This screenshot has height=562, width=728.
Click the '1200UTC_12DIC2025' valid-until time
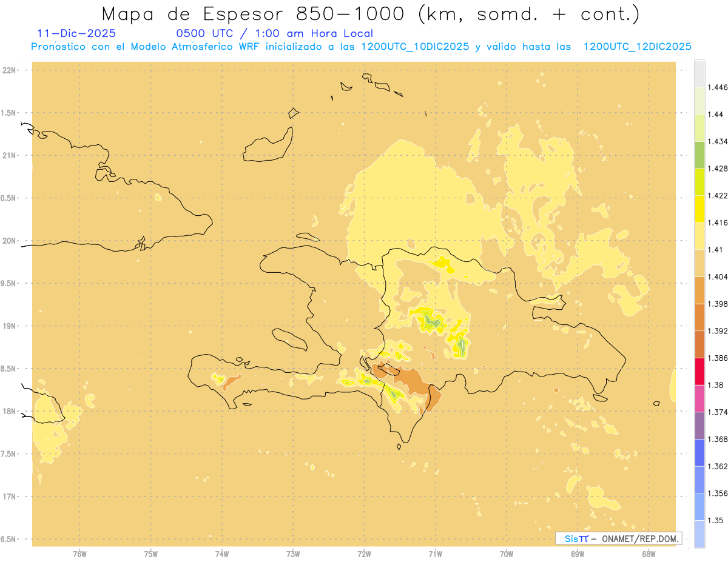(637, 47)
